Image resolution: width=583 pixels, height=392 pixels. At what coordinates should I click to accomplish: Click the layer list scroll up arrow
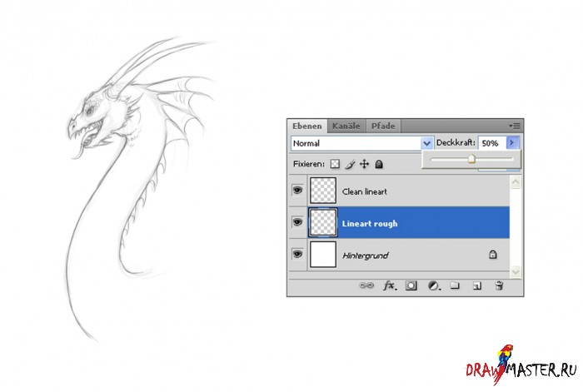tap(516, 182)
